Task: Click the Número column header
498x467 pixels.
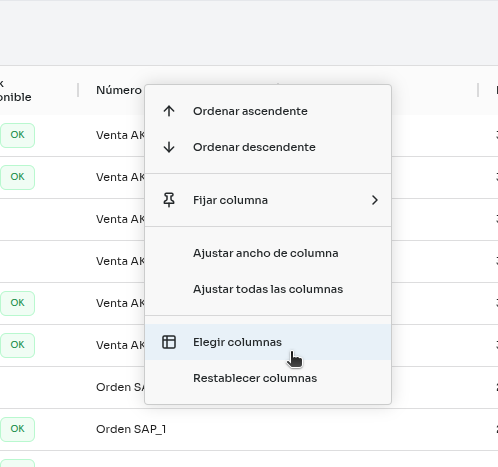Action: pos(119,90)
